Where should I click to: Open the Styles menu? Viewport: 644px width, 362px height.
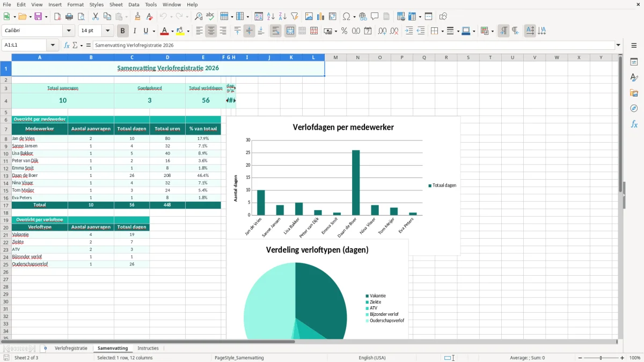(x=97, y=4)
